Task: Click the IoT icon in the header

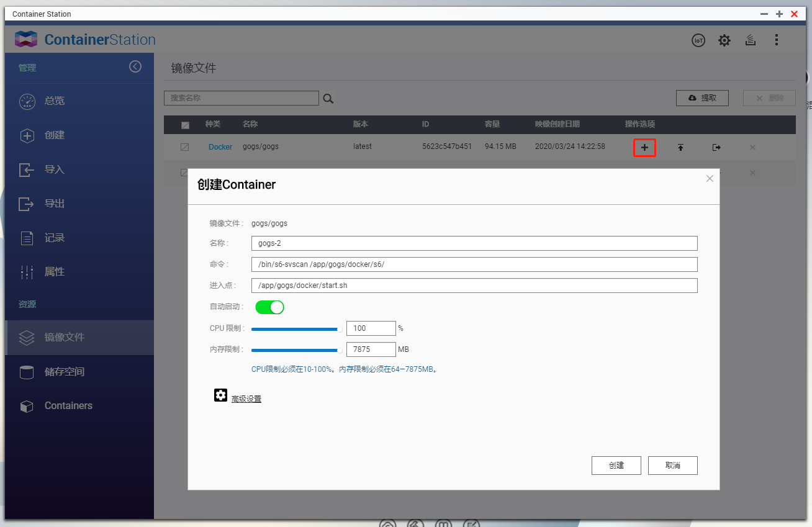Action: [698, 40]
